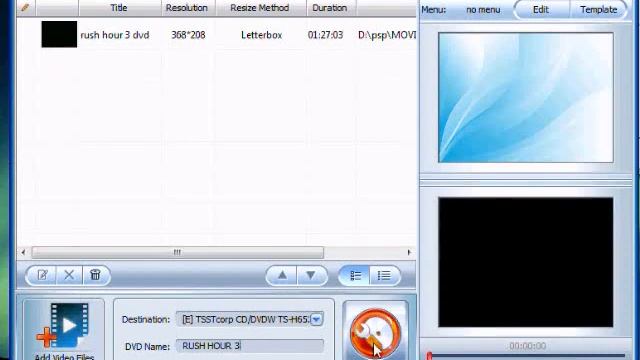The image size is (640, 360).
Task: Start burning with the orange disc button
Action: pos(376,333)
